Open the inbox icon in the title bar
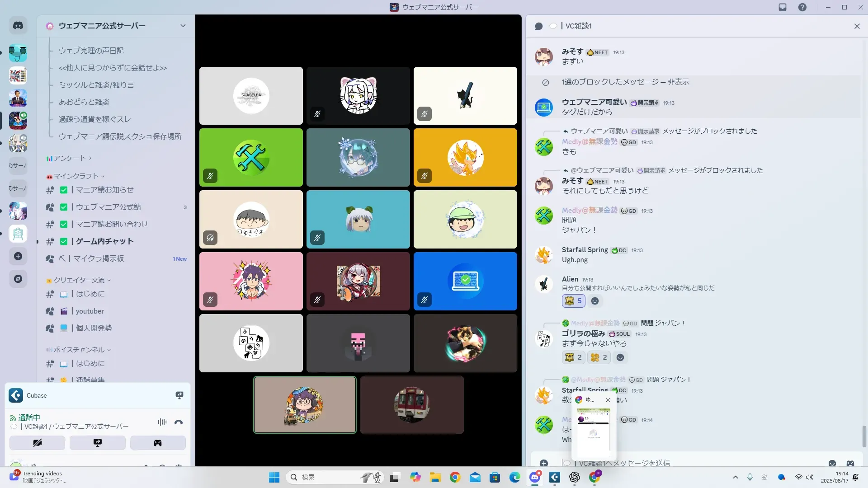Screen dimensions: 868x488 coord(782,7)
